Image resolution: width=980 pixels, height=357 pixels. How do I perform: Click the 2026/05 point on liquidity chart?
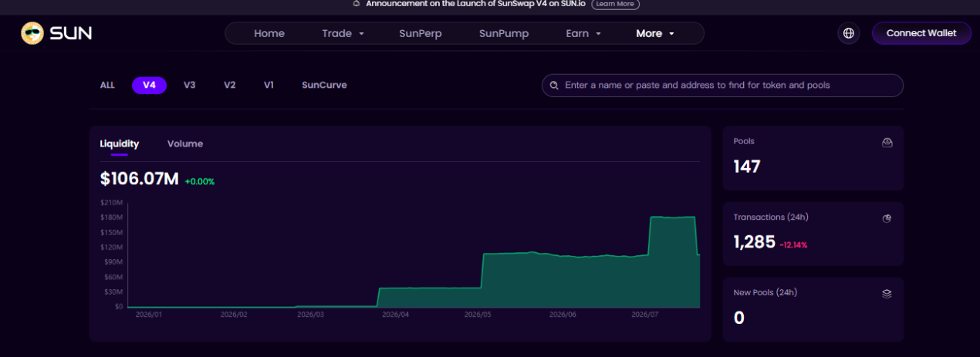pos(478,315)
